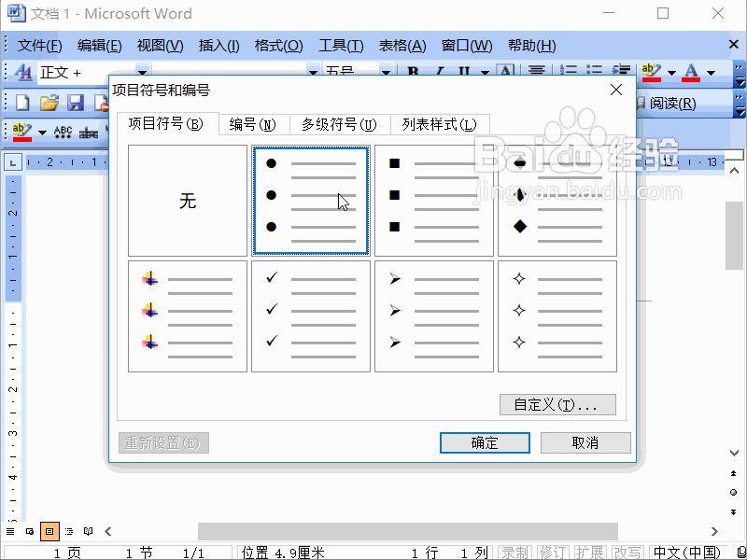
Task: Select round dot bullet style
Action: point(311,201)
